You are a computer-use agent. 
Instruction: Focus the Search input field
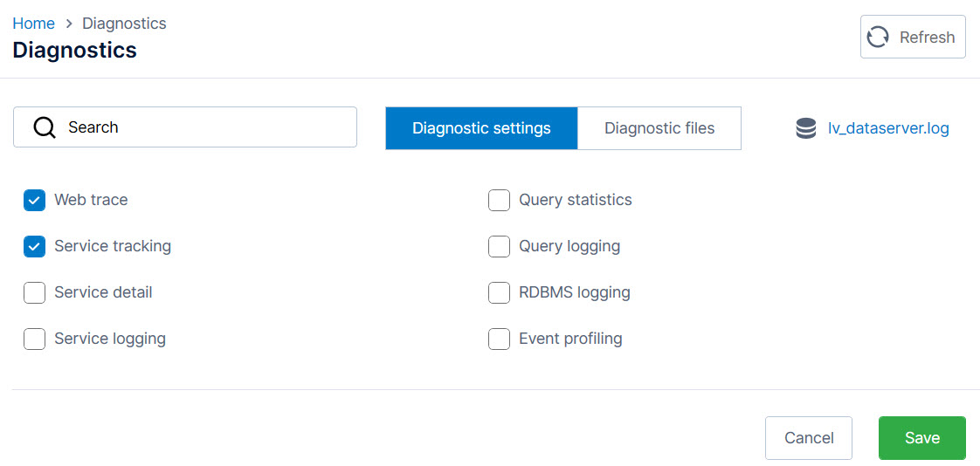coord(201,127)
